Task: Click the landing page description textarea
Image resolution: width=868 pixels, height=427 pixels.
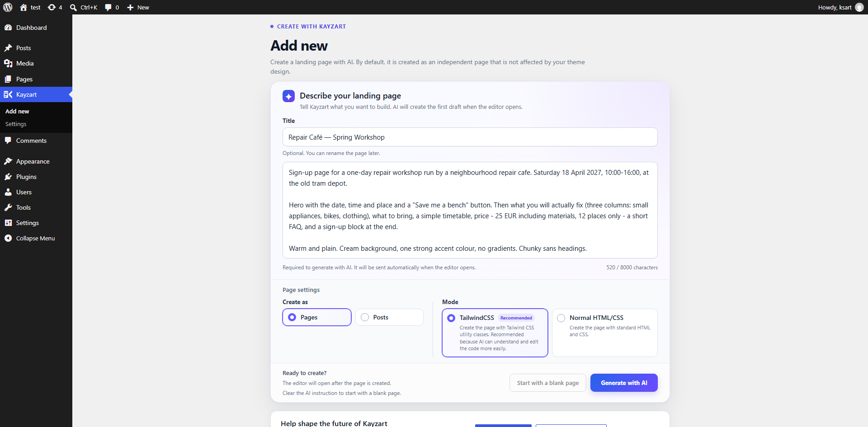Action: pyautogui.click(x=470, y=210)
